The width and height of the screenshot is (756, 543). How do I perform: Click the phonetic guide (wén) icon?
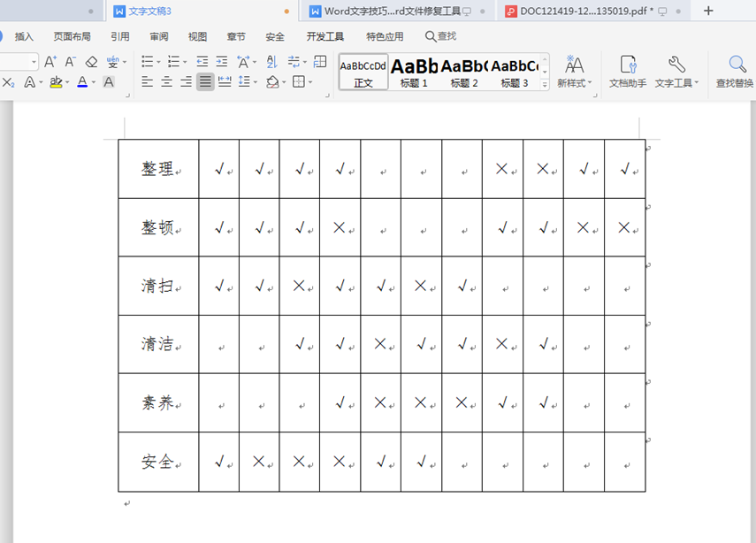tap(113, 62)
